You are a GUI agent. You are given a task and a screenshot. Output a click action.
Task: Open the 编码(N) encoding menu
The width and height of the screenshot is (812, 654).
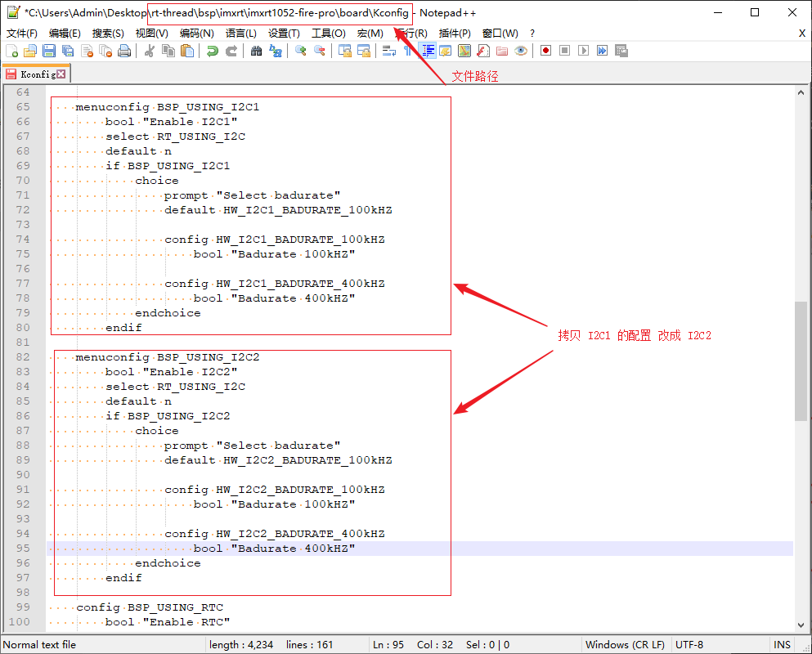click(196, 34)
